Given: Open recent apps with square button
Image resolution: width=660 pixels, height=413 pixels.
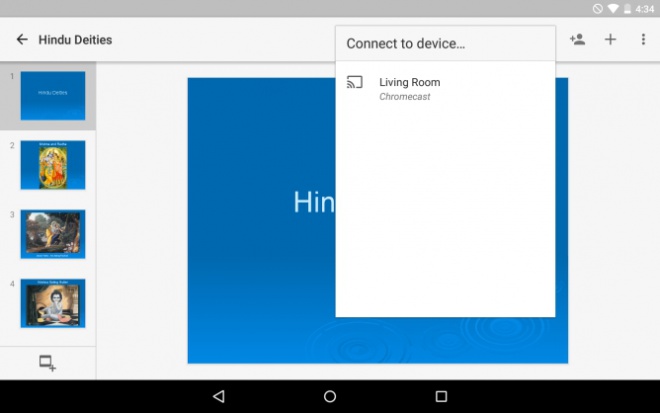Looking at the screenshot, I should [440, 396].
